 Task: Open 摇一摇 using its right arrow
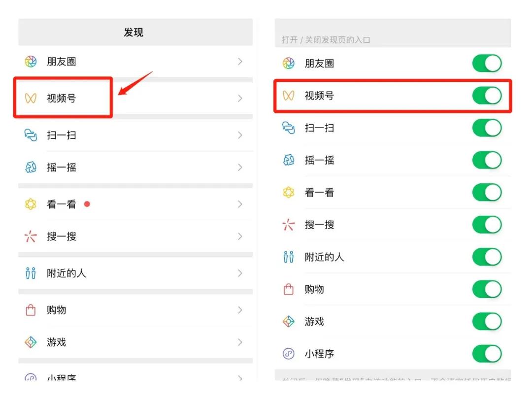pyautogui.click(x=240, y=167)
